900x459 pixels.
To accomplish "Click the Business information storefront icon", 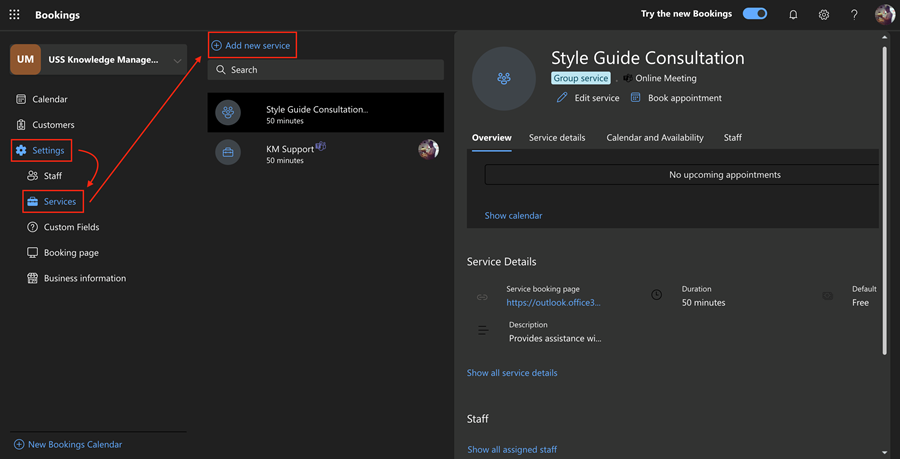I will [33, 278].
